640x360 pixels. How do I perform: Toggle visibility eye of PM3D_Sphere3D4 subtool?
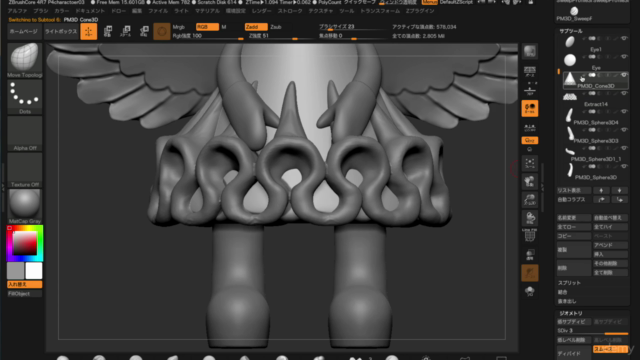coord(624,111)
